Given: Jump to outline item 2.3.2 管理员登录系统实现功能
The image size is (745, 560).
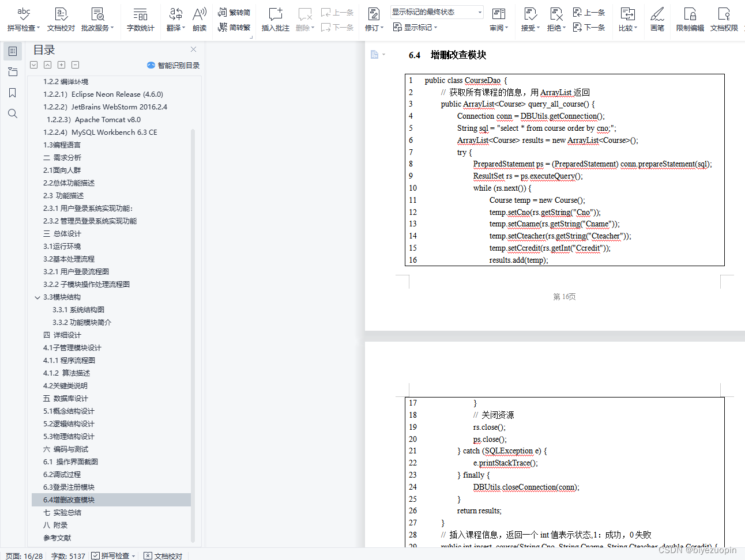Looking at the screenshot, I should (90, 221).
